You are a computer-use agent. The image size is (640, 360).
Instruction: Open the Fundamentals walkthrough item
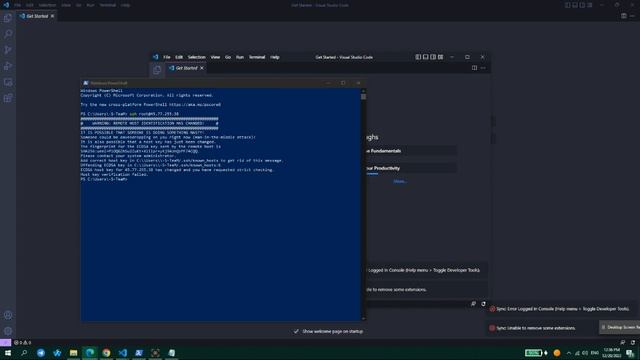click(411, 151)
